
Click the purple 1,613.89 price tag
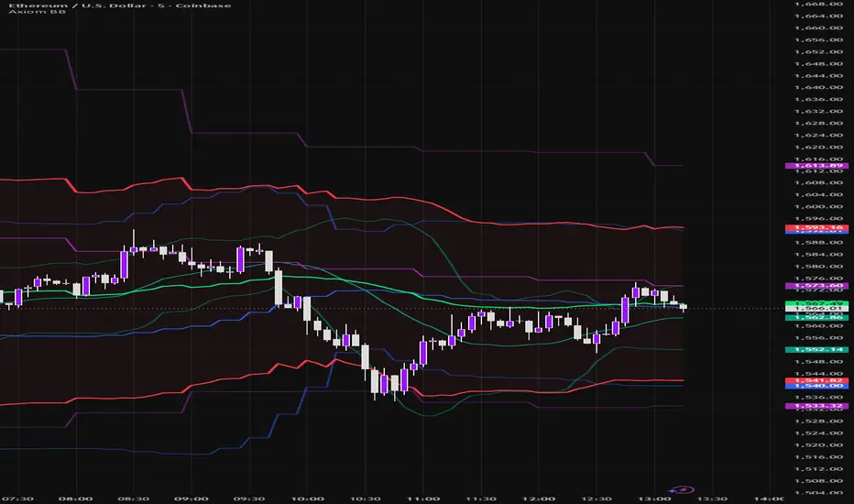pos(816,166)
